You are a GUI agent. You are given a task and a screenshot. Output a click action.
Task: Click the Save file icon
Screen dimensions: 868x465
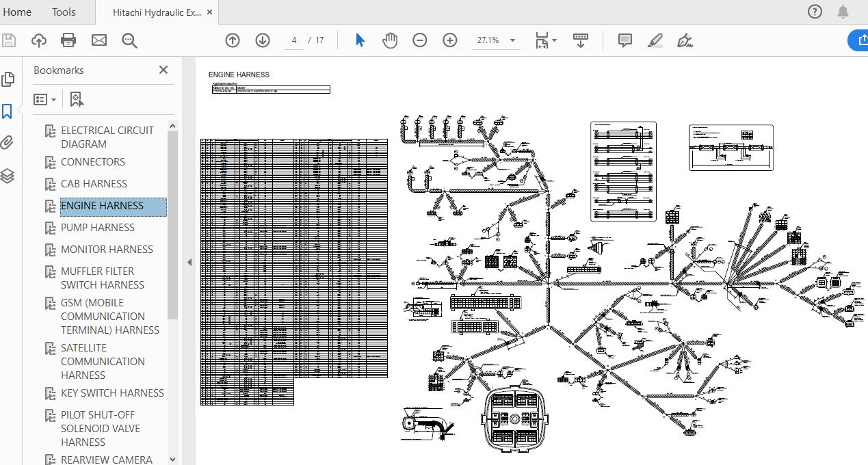[9, 40]
